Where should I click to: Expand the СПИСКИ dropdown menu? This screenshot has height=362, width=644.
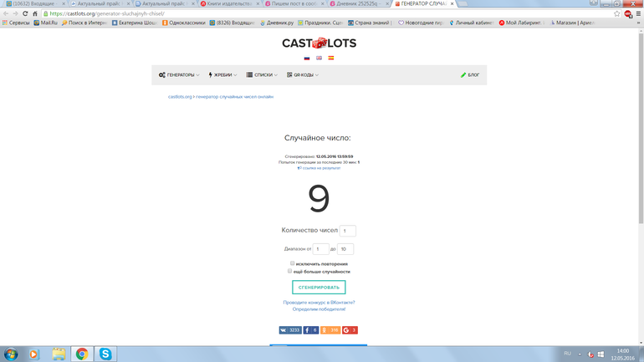(262, 75)
